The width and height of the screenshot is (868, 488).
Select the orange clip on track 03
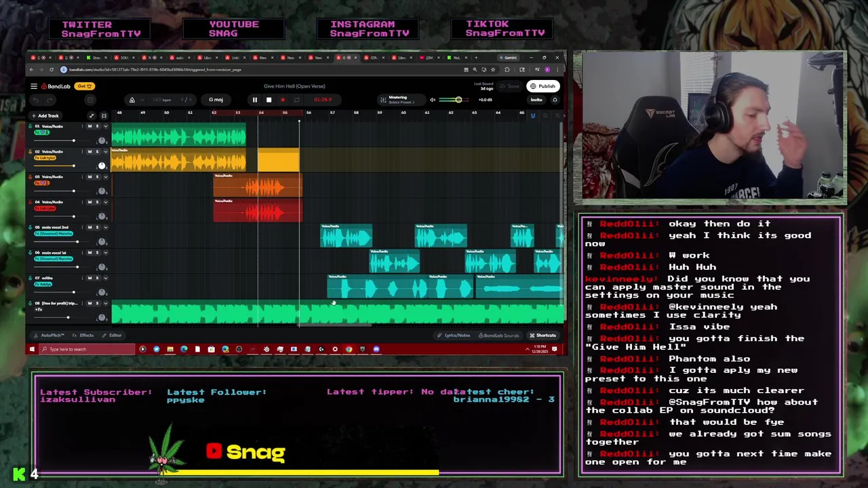point(258,186)
